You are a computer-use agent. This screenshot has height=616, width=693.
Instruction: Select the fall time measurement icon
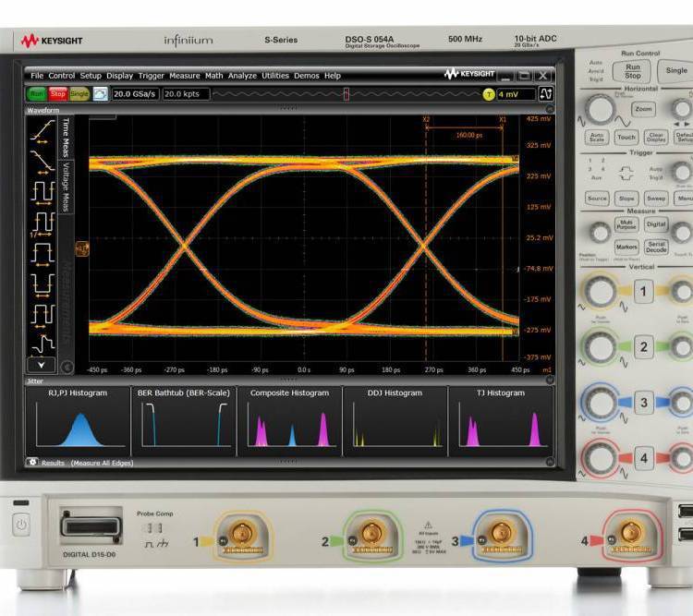[x=43, y=162]
